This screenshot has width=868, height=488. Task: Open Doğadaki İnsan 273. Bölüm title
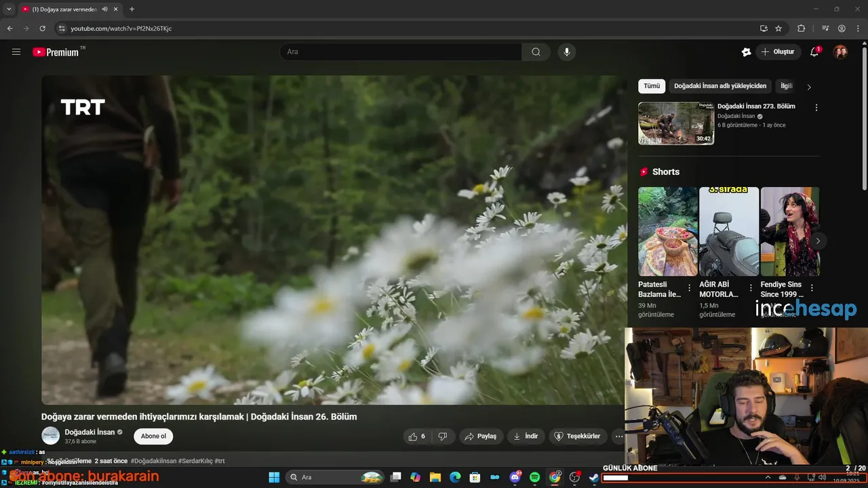coord(756,106)
